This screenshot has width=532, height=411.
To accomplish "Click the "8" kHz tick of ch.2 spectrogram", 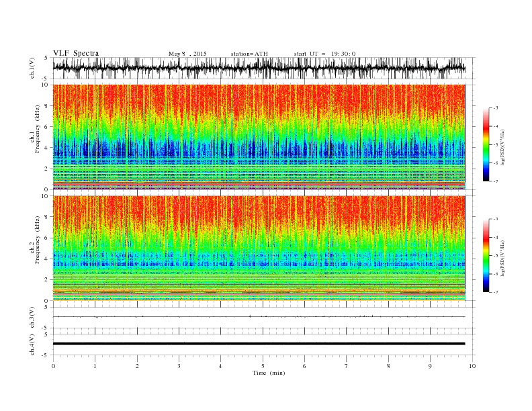I will point(47,217).
